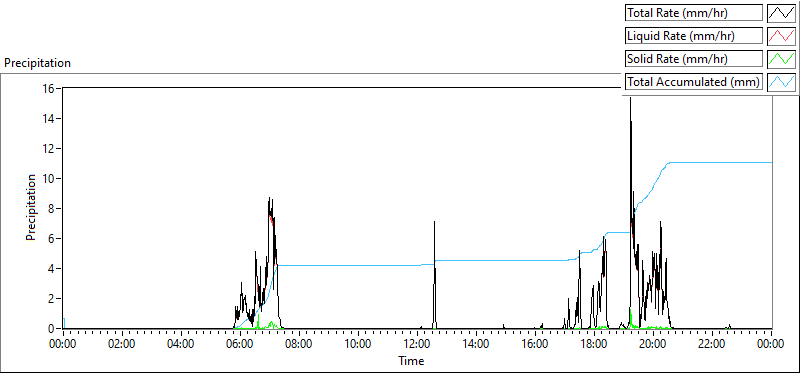The image size is (800, 373).
Task: Click the 22:00 time axis label
Action: pyautogui.click(x=712, y=344)
